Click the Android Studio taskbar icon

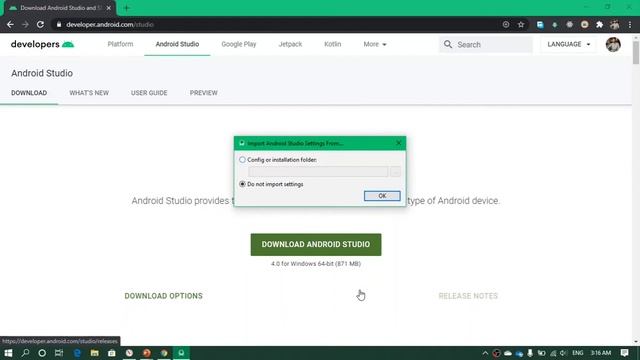pos(181,353)
